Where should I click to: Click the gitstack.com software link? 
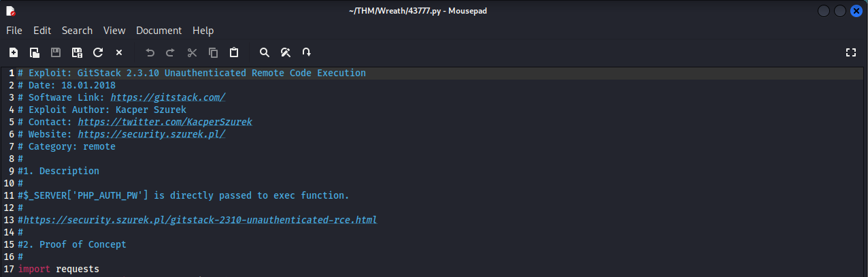point(167,97)
